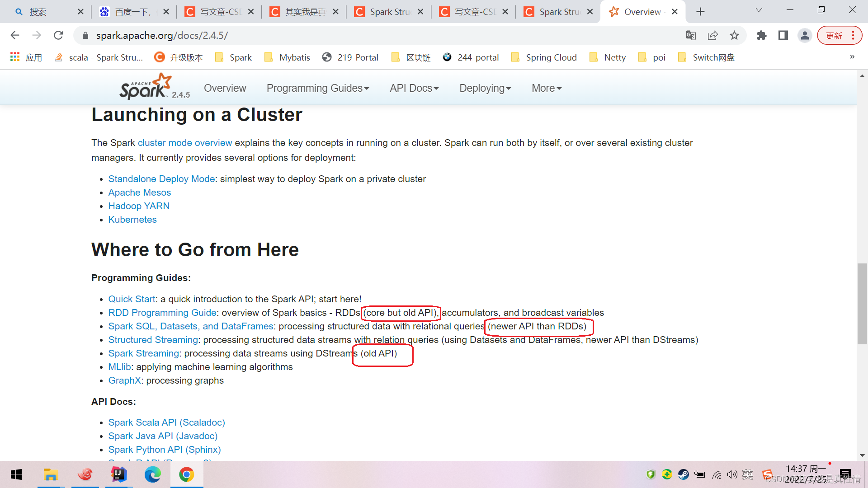Open the Chrome profile avatar
Image resolution: width=868 pixels, height=488 pixels.
click(x=805, y=35)
